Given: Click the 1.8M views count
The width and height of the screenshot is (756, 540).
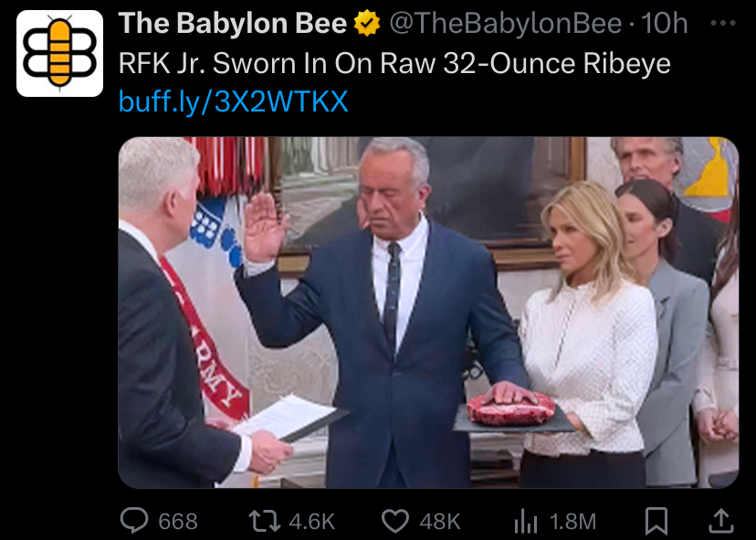Looking at the screenshot, I should (572, 522).
